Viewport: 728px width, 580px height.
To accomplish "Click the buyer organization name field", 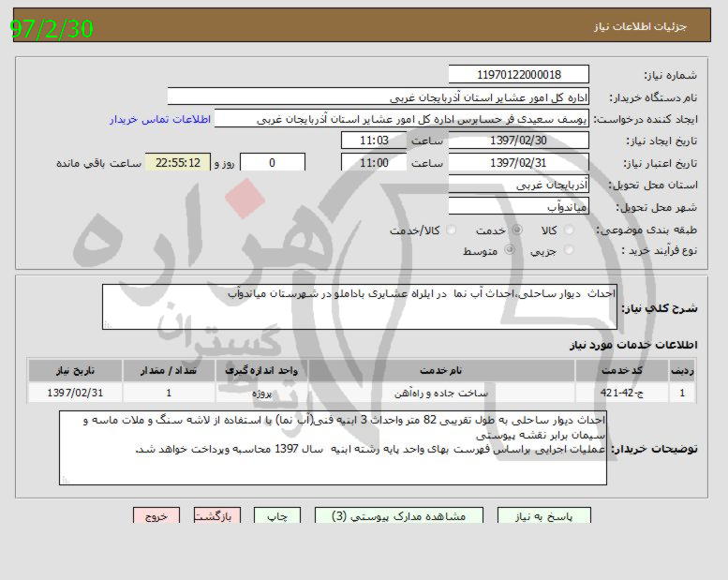I will (378, 97).
